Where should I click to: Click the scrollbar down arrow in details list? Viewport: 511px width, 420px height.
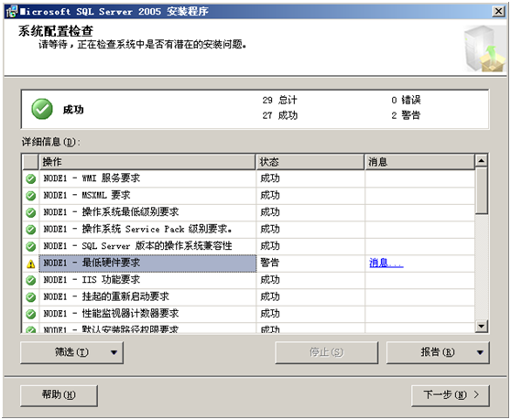(482, 326)
